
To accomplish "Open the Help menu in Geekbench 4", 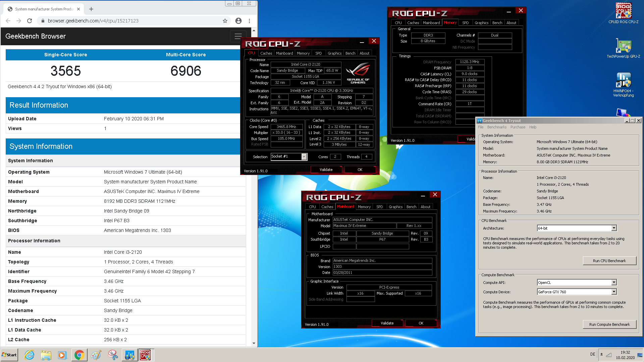I will coord(533,127).
